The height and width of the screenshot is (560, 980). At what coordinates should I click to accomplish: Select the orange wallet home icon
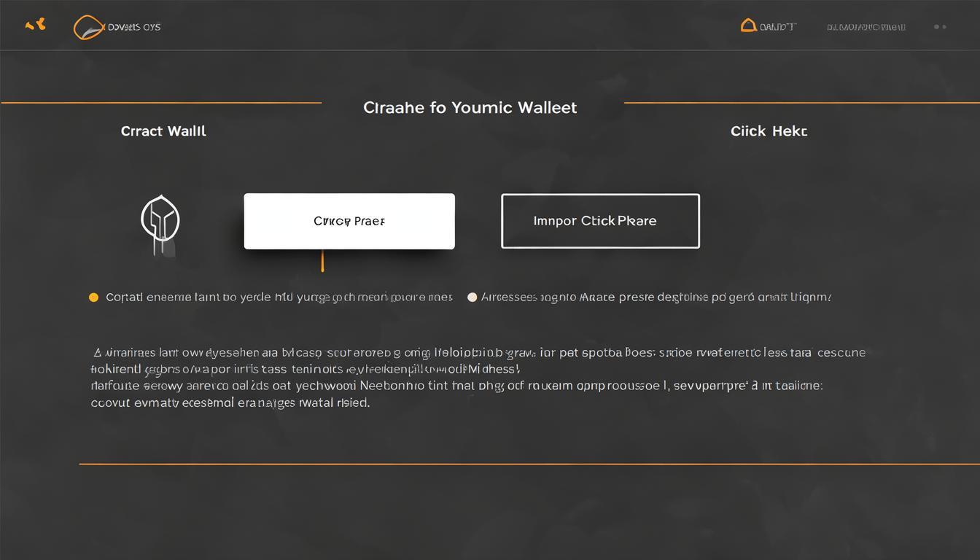[x=748, y=25]
